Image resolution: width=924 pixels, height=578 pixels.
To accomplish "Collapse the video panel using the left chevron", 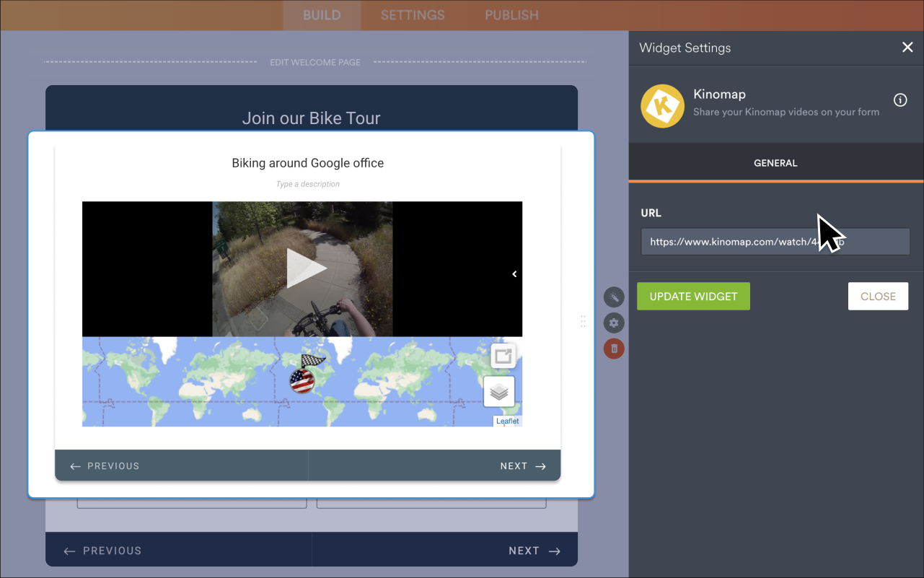I will [x=514, y=274].
